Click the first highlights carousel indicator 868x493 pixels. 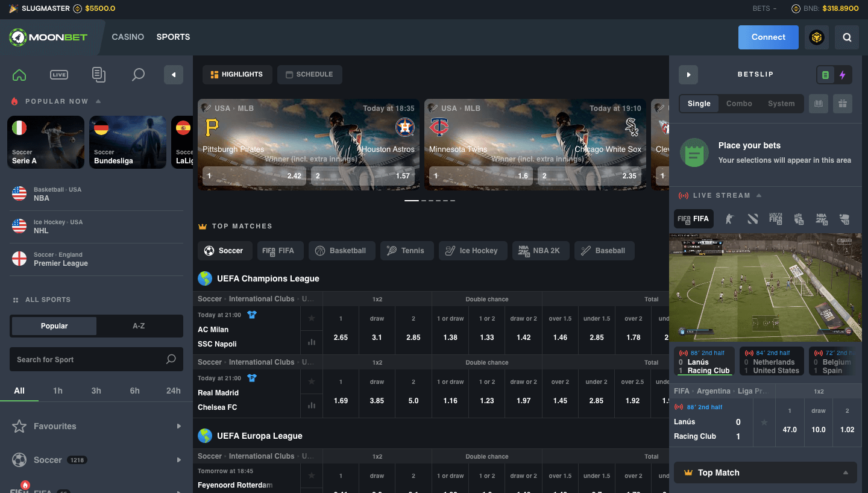click(x=412, y=200)
